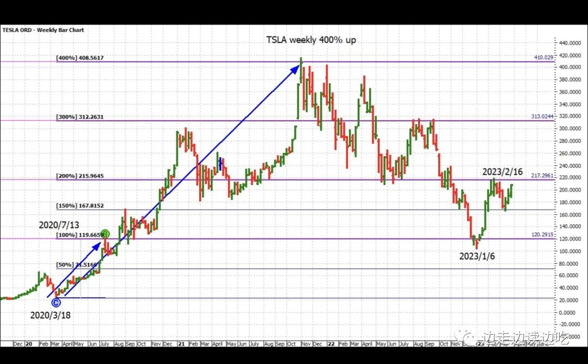Select the '[400%] 408.5617' level label
Screen dimensions: 588x364
pyautogui.click(x=80, y=58)
